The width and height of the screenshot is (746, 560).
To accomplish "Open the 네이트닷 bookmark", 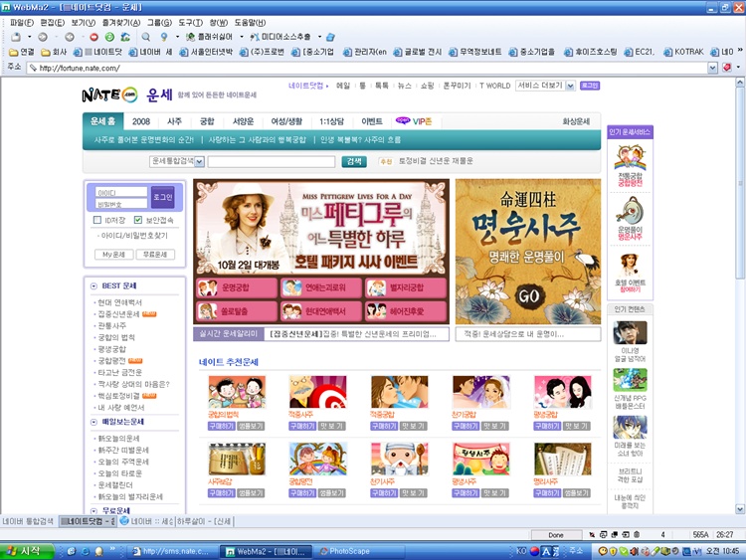I will pos(97,52).
